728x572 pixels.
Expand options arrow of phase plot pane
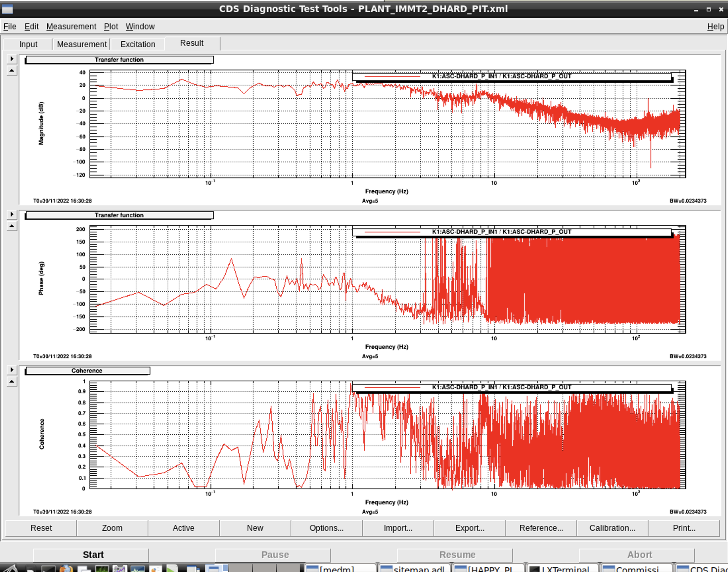tap(12, 214)
